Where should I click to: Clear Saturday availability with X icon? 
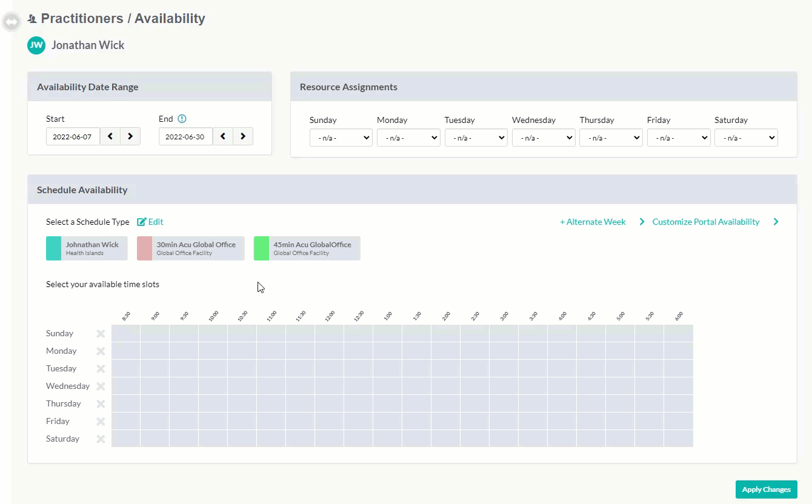[101, 439]
